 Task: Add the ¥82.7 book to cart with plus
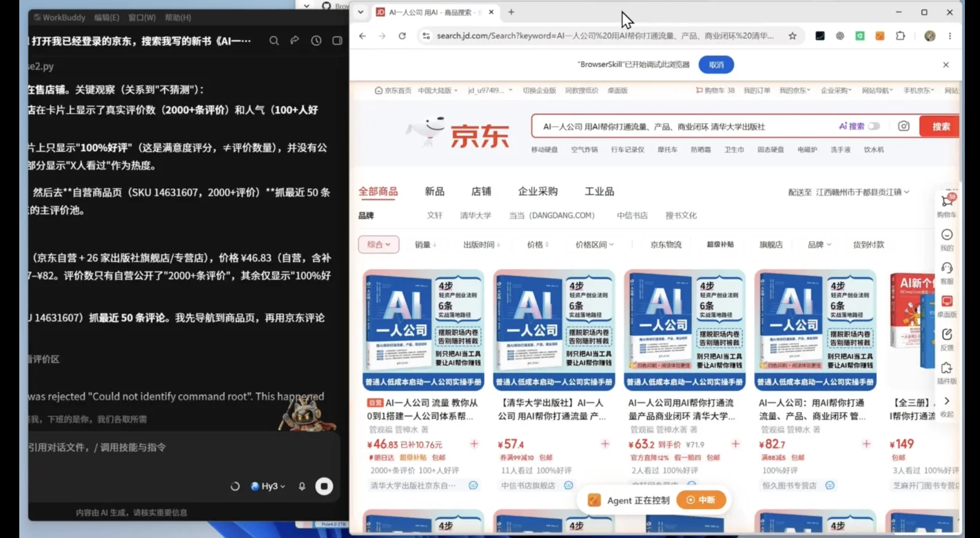866,444
